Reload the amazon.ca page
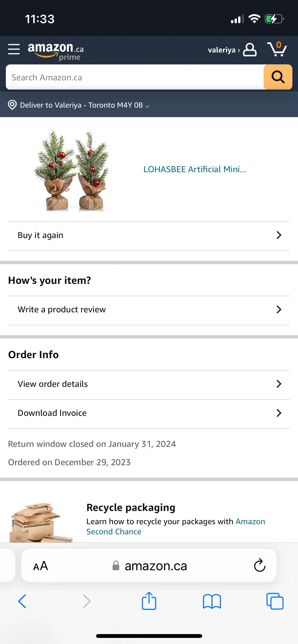This screenshot has height=644, width=298. click(x=260, y=565)
